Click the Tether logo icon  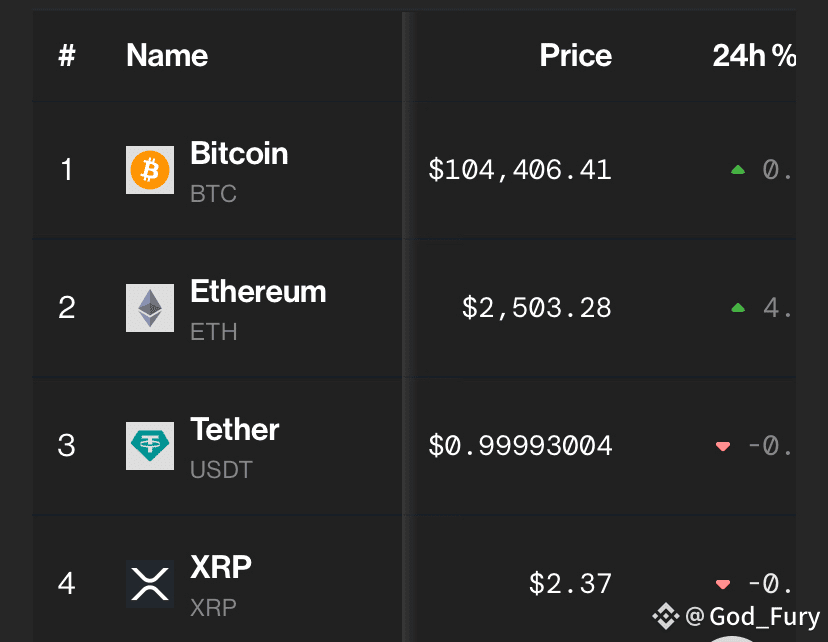150,446
